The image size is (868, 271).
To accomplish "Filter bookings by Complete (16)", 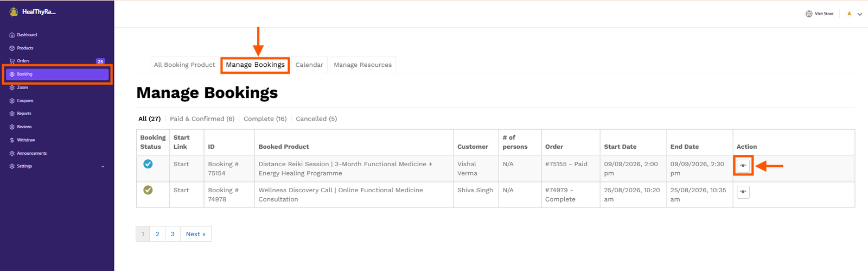I will (x=265, y=119).
